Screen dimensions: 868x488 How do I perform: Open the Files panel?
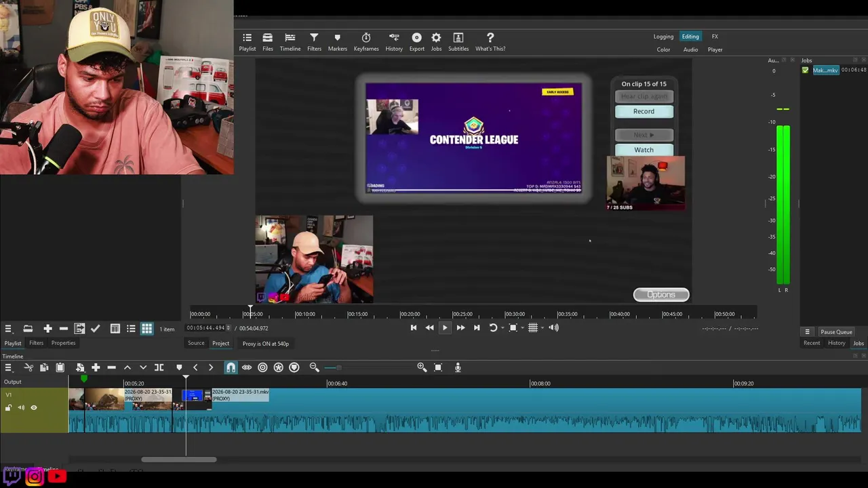pyautogui.click(x=268, y=42)
